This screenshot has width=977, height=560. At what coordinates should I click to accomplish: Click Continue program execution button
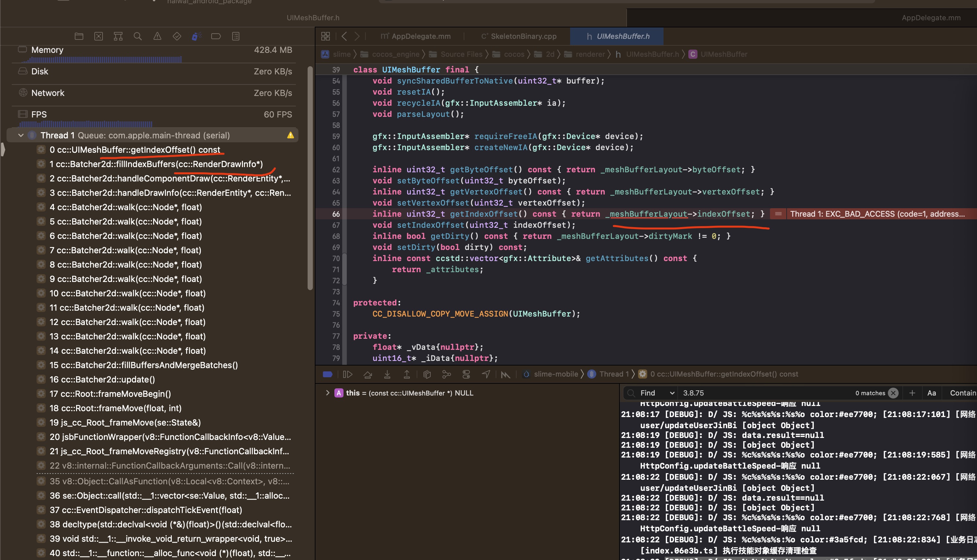click(x=347, y=374)
